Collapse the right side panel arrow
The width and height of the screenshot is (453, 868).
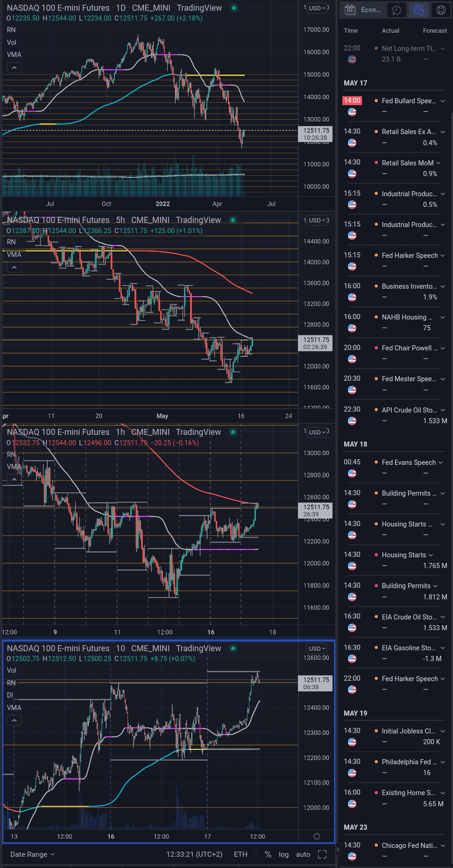pyautogui.click(x=338, y=850)
